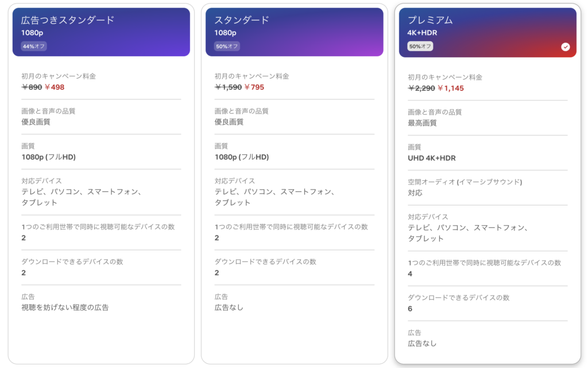Image resolution: width=588 pixels, height=368 pixels.
Task: Click 広告なし in the スタンダード card
Action: 229,307
